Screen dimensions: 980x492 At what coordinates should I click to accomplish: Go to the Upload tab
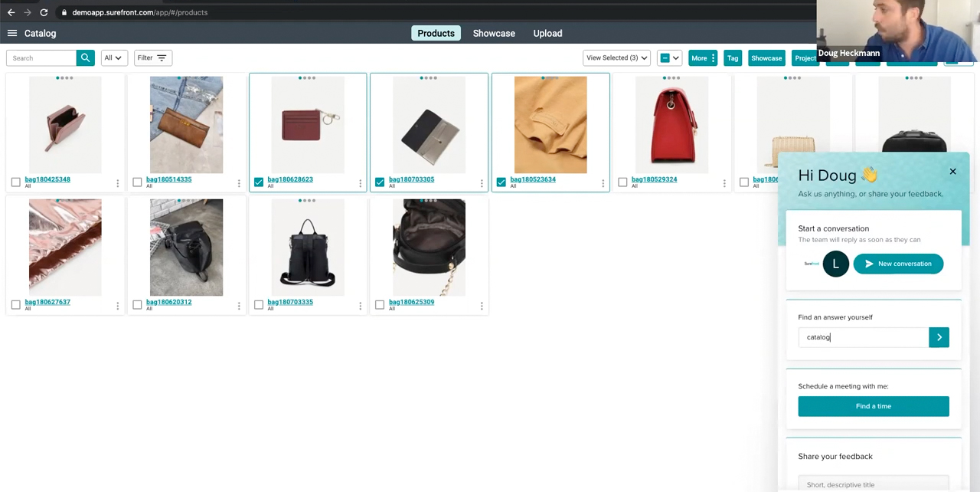point(547,33)
